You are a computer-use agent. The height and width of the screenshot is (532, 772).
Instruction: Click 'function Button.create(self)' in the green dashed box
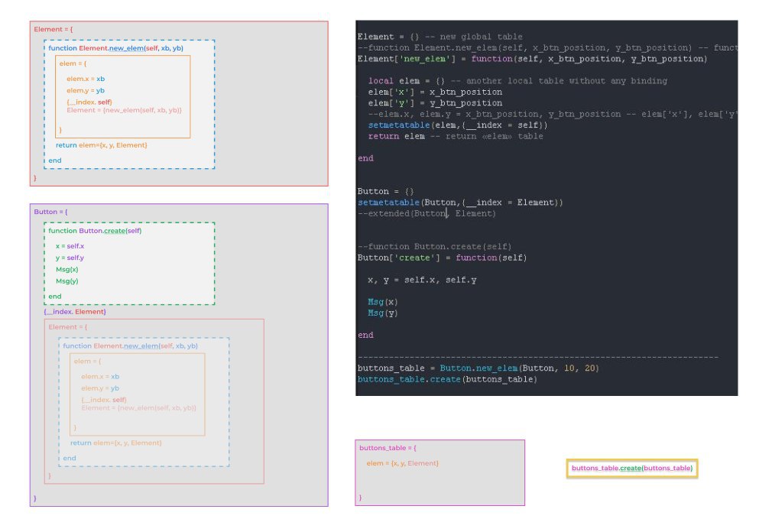[x=95, y=231]
